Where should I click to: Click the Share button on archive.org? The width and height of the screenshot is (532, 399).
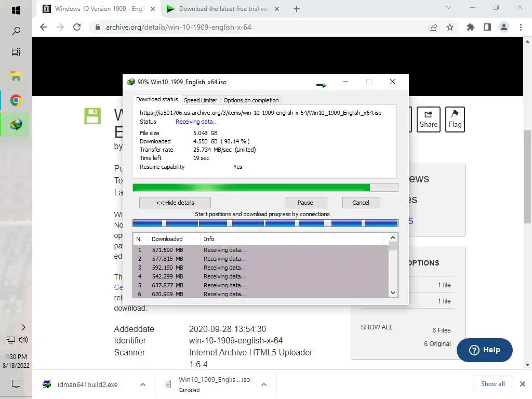click(428, 119)
